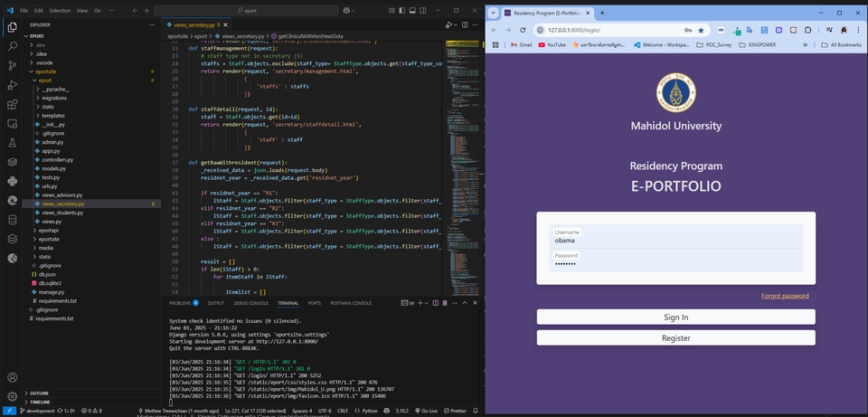
Task: Open the Chrome extensions puzzle icon
Action: pyautogui.click(x=807, y=30)
